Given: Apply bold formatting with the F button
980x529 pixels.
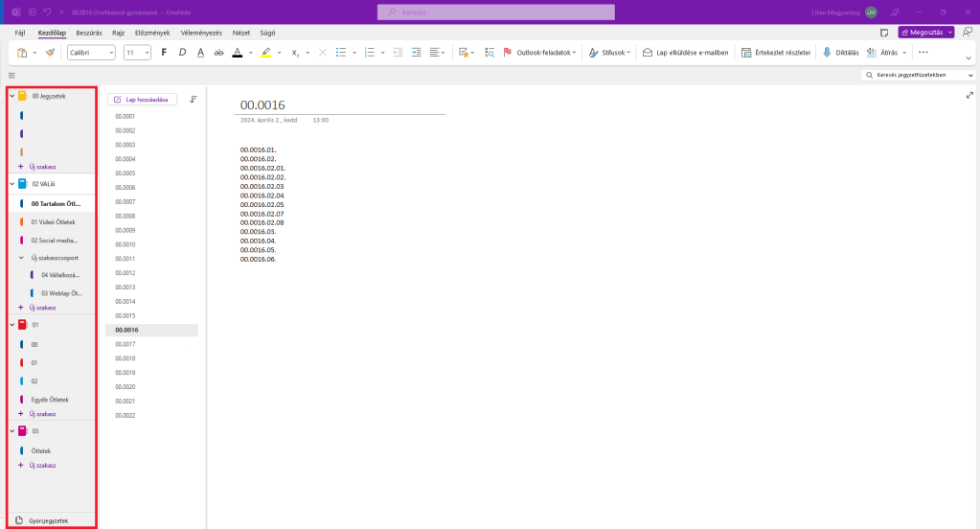Looking at the screenshot, I should [x=164, y=53].
